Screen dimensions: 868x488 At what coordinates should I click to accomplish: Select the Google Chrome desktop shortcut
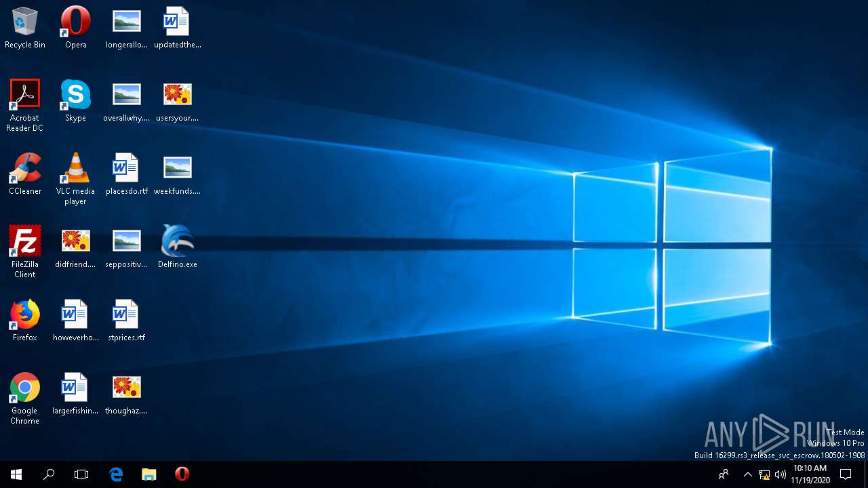[25, 399]
